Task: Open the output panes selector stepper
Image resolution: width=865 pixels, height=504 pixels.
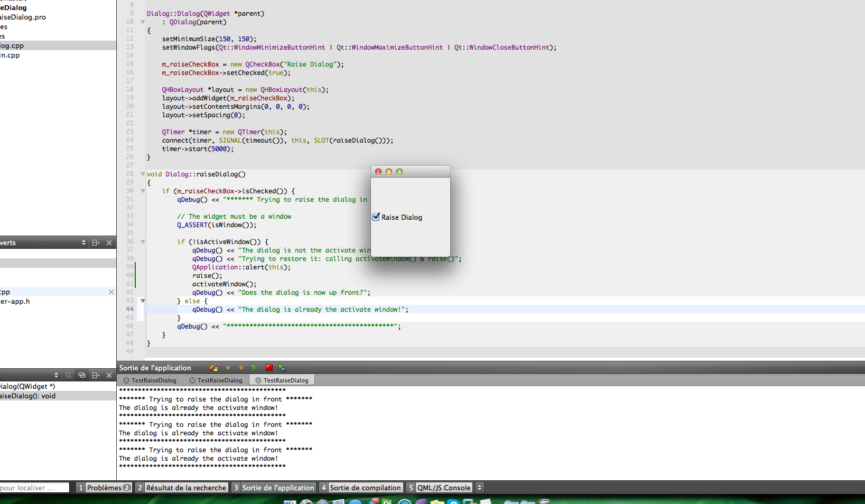Action: click(479, 488)
